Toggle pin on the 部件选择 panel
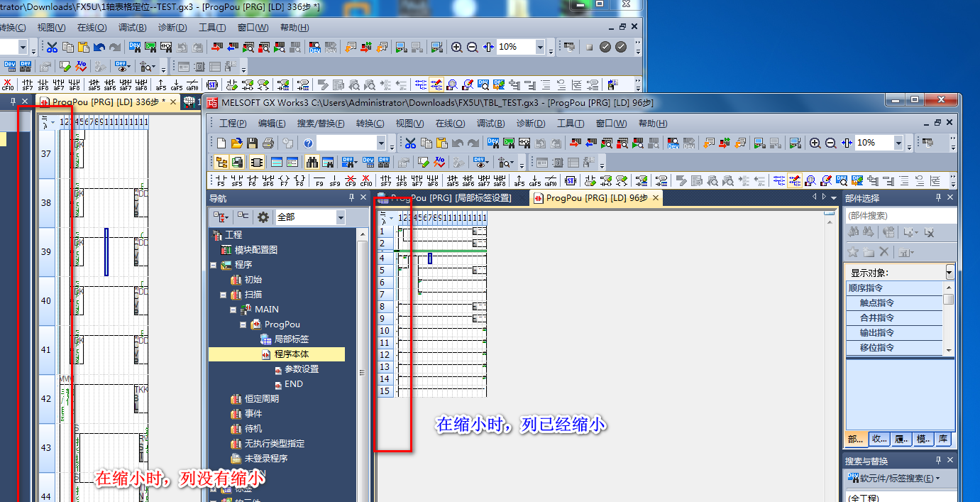Screen dimensions: 980x502 point(938,198)
